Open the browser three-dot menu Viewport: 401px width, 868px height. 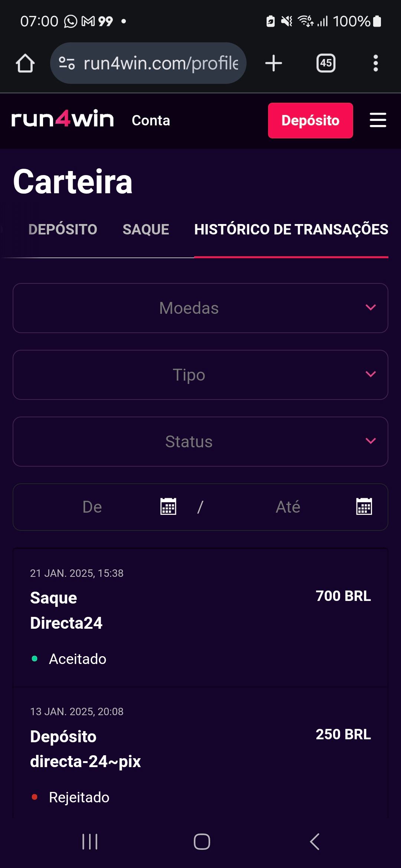[375, 63]
